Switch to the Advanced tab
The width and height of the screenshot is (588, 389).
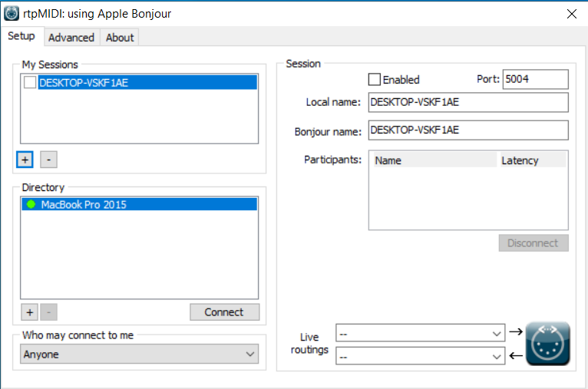tap(71, 38)
